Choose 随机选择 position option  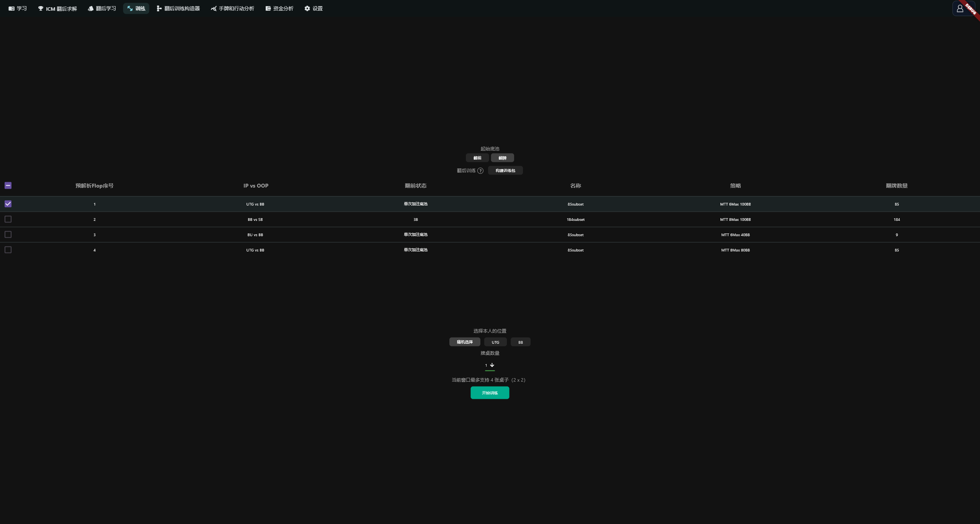tap(465, 342)
